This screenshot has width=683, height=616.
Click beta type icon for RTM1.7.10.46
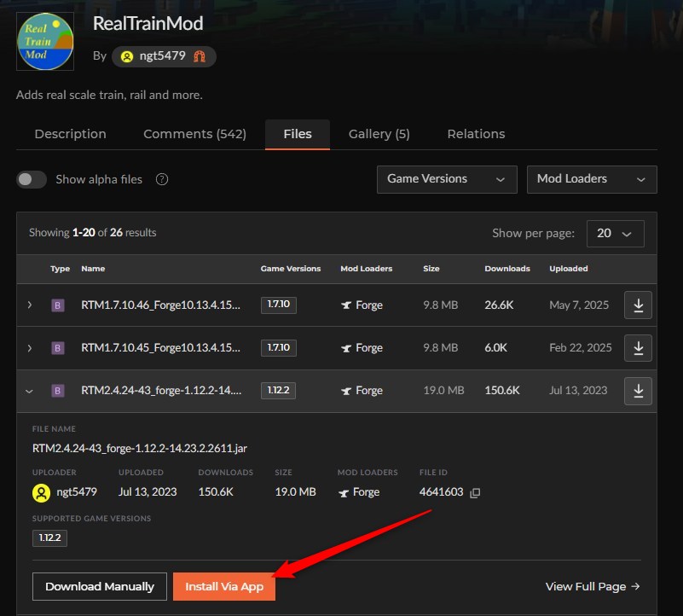click(58, 305)
